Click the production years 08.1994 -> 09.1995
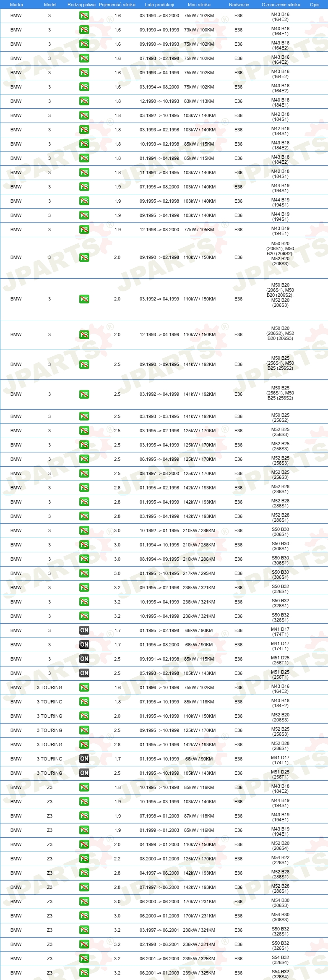 click(159, 559)
